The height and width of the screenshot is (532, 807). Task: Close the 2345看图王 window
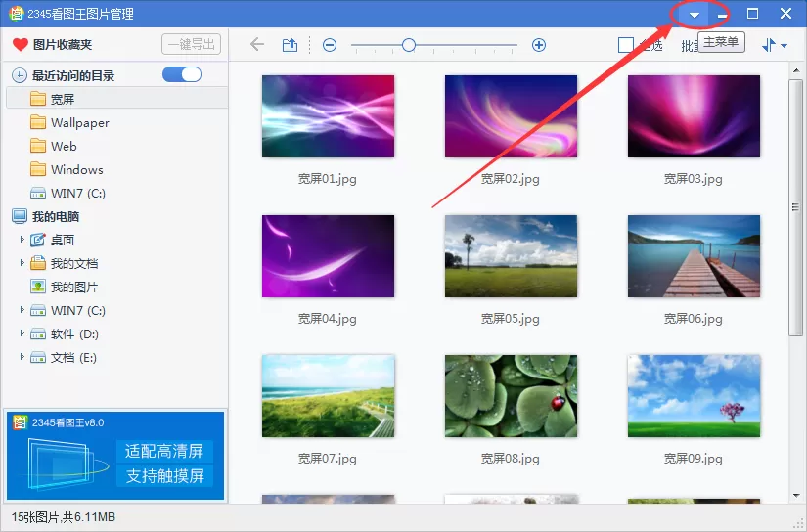point(785,14)
